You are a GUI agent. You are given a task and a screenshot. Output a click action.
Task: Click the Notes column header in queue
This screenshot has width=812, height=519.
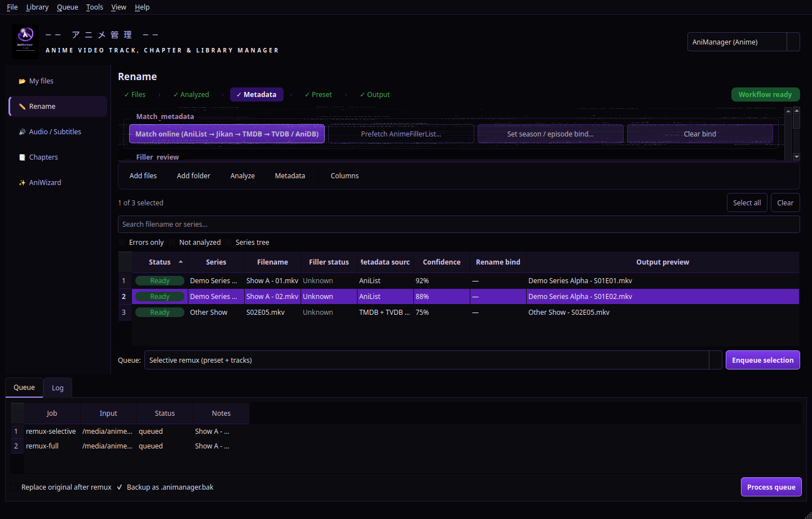[221, 414]
